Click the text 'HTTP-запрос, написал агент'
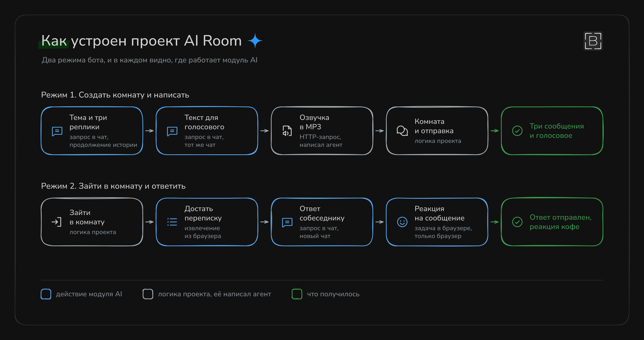This screenshot has height=340, width=644. coord(321,141)
